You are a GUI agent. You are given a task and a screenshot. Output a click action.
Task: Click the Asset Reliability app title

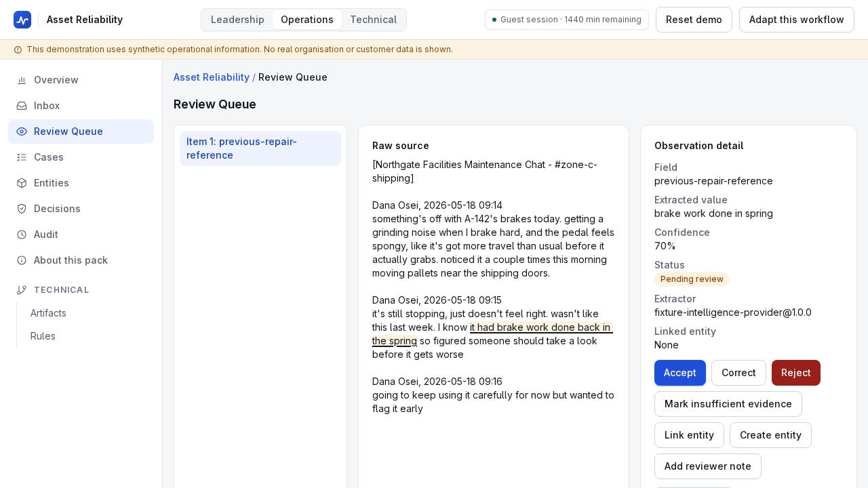tap(85, 20)
